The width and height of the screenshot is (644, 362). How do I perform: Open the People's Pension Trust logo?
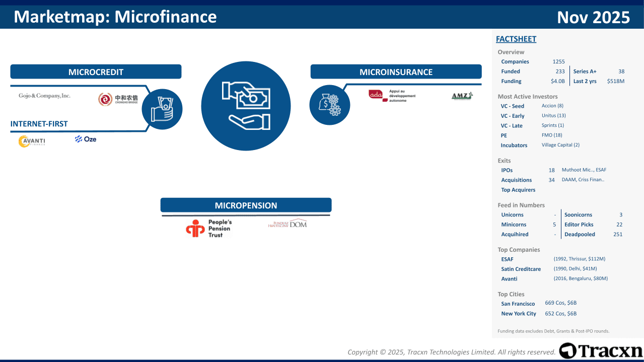(208, 229)
